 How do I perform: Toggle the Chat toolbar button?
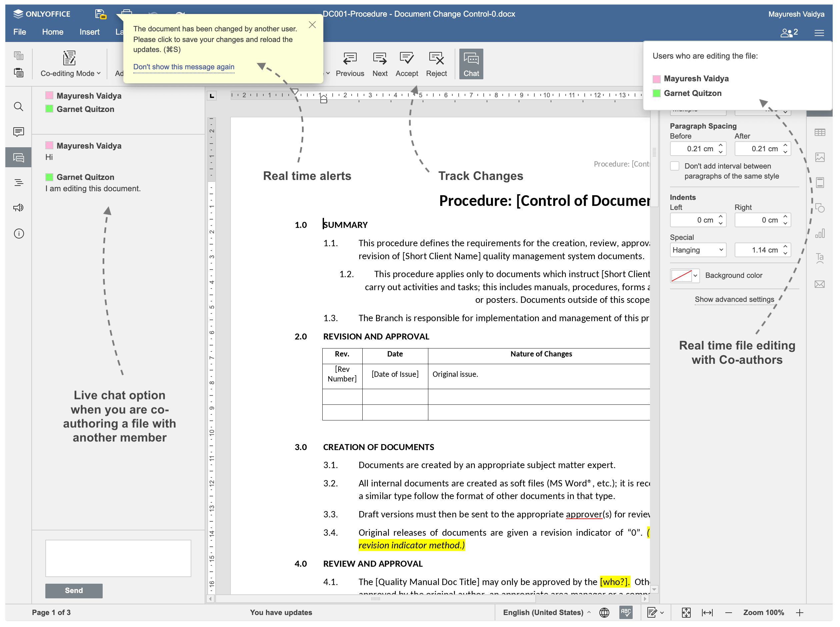471,64
